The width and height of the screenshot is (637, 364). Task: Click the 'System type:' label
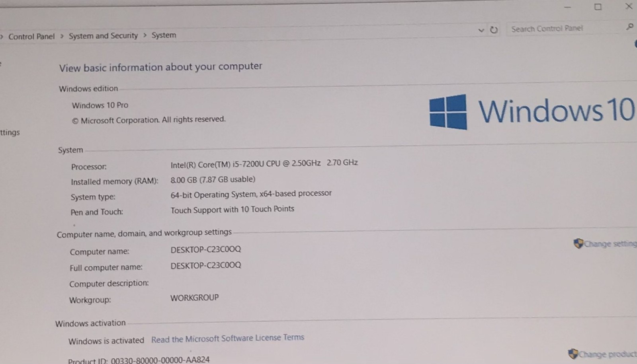point(93,197)
